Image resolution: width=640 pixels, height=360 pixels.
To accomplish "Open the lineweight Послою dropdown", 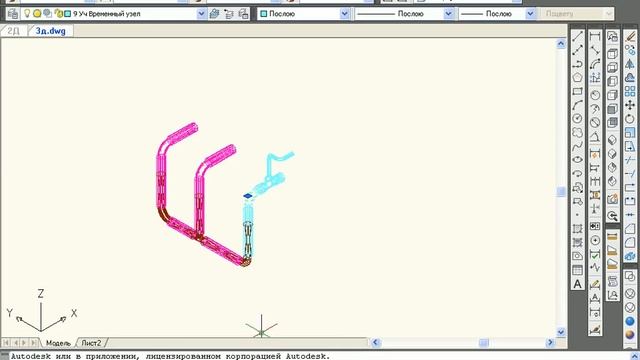I will click(530, 13).
